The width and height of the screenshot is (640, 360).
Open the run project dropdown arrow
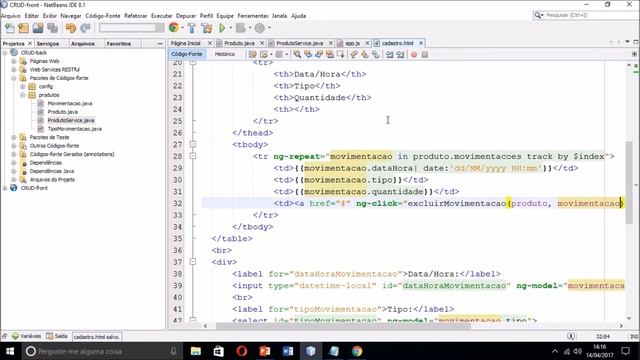coord(231,28)
